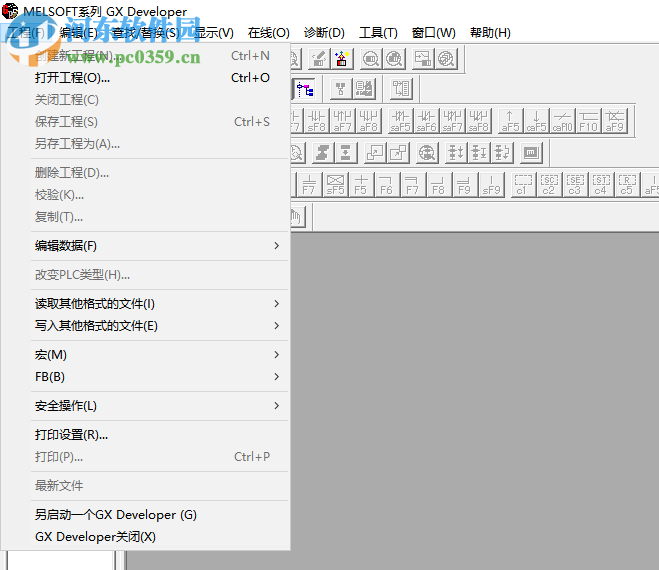Viewport: 659px width, 570px height.
Task: Open the 在线(O) menu
Action: [269, 33]
